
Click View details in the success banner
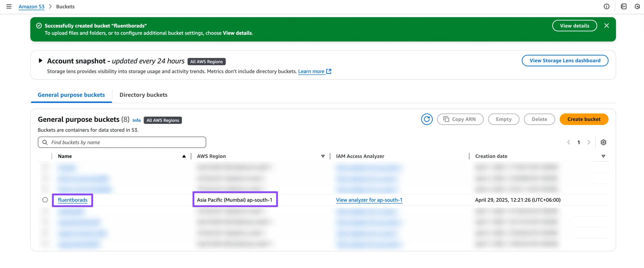coord(575,26)
